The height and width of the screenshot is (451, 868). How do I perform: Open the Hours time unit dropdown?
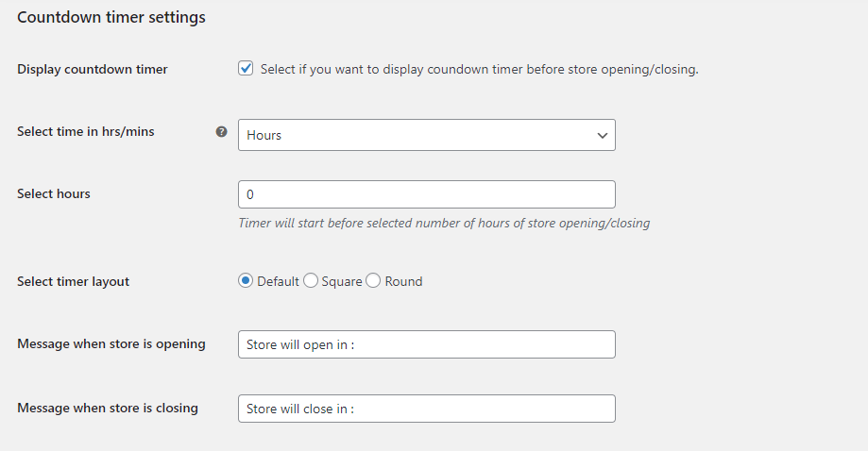[426, 135]
